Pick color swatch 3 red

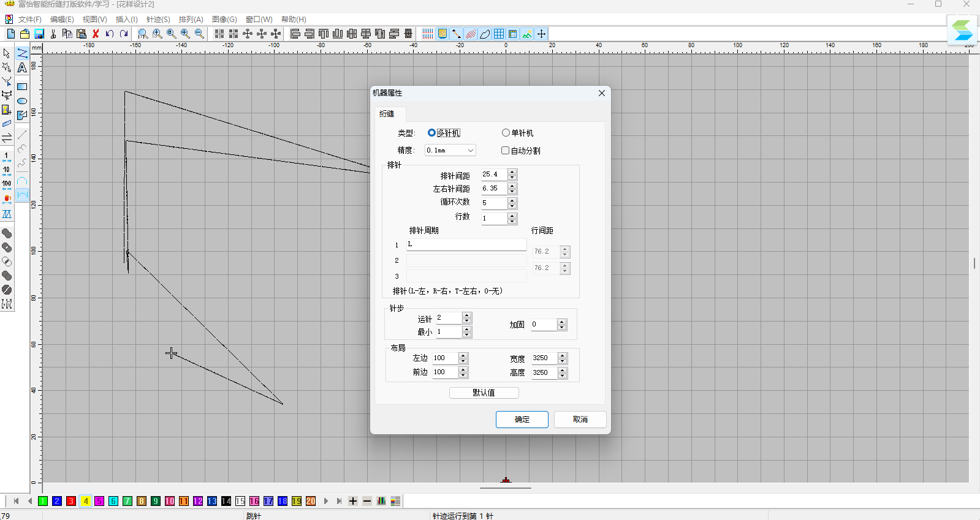pyautogui.click(x=71, y=501)
